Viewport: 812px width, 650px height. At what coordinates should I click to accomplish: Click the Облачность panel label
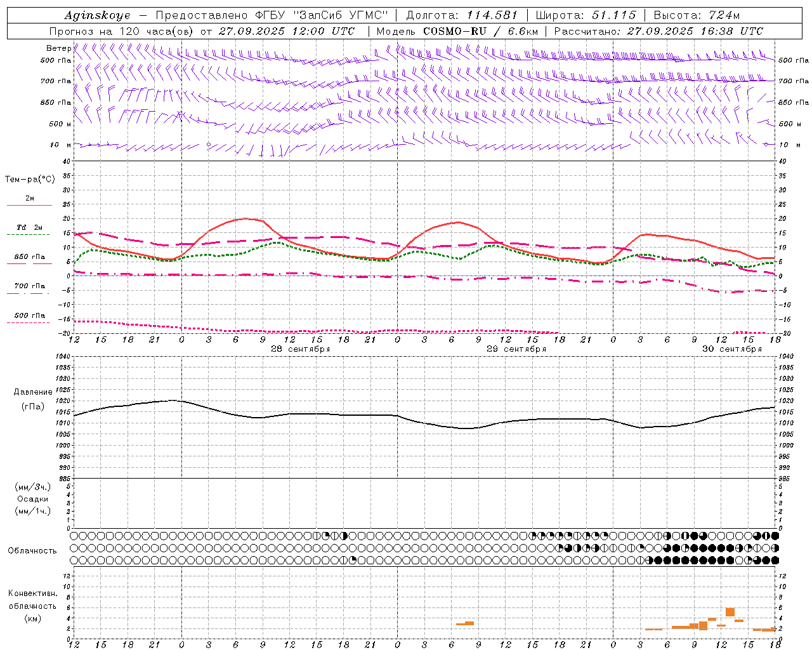32,551
